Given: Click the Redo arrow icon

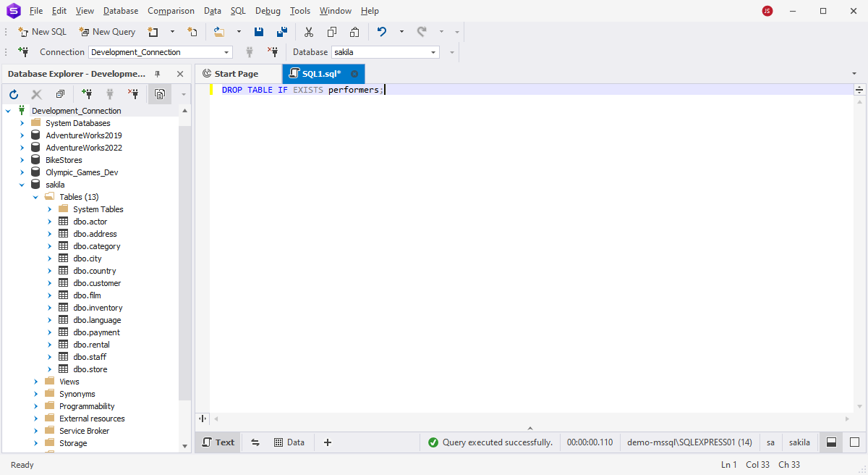Looking at the screenshot, I should tap(422, 32).
